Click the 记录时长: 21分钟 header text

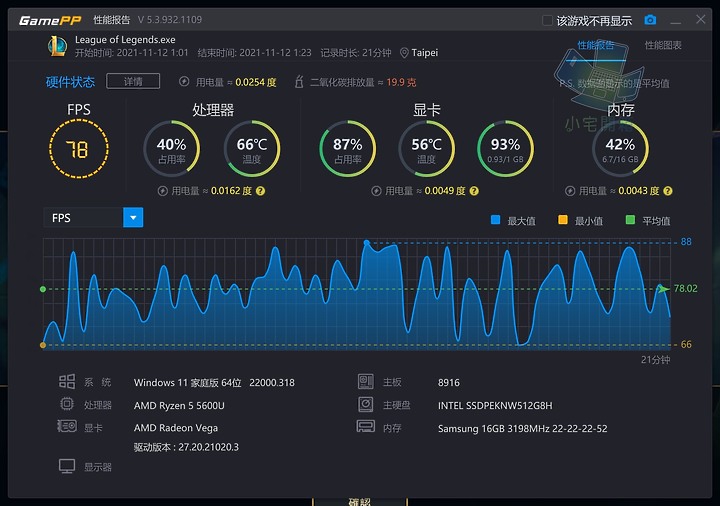[356, 53]
